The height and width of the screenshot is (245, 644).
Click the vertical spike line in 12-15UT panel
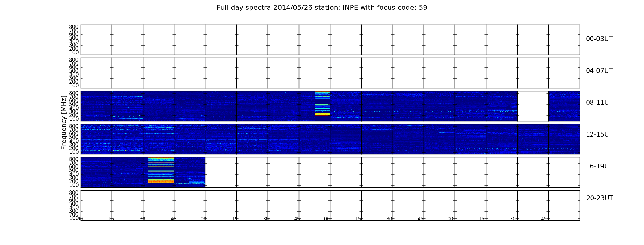pyautogui.click(x=454, y=139)
